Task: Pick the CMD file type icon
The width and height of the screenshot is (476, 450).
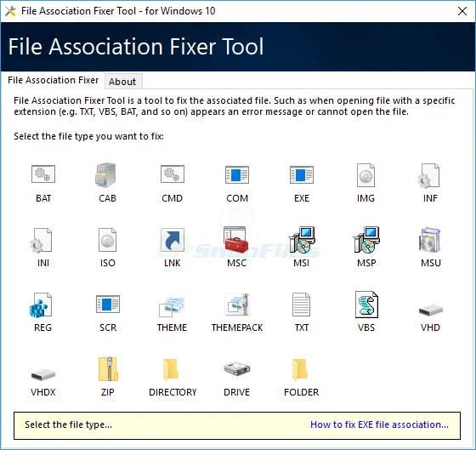Action: point(172,174)
